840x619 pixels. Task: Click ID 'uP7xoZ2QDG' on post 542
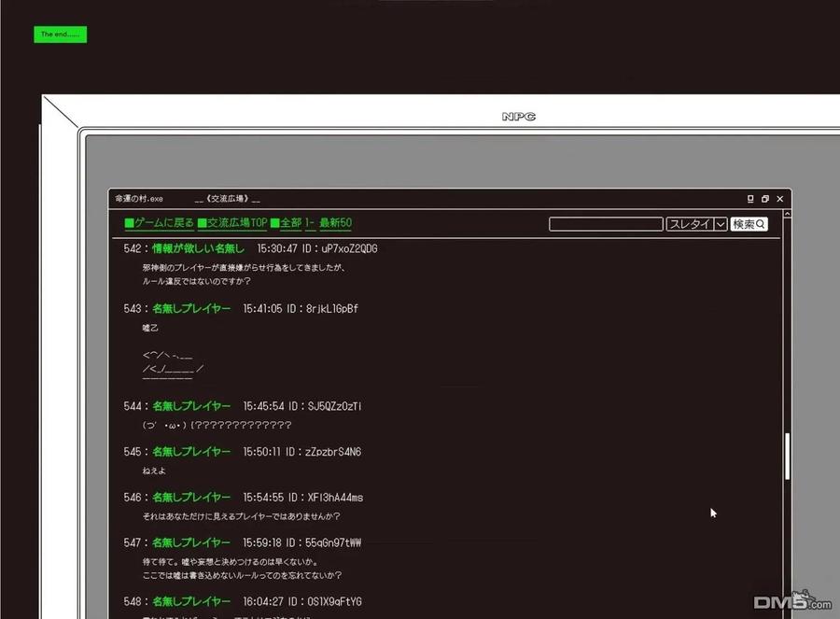[x=349, y=248]
